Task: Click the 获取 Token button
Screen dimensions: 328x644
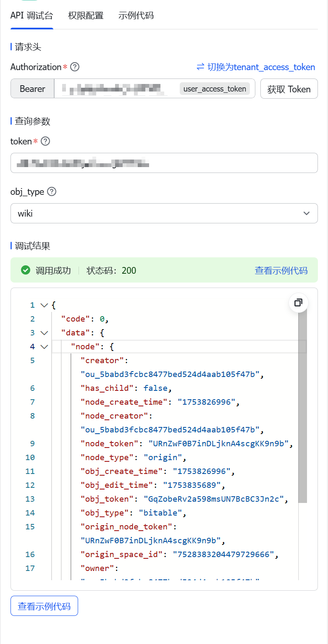Action: (x=289, y=89)
